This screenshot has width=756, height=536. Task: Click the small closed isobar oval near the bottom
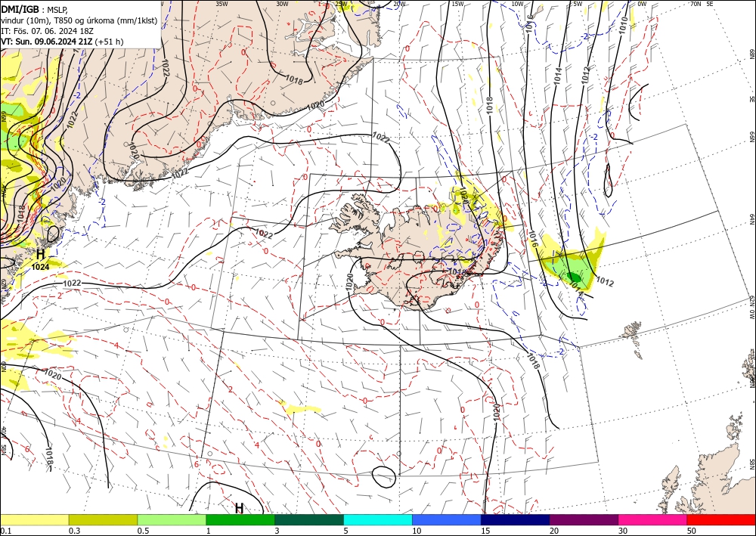pos(384,477)
